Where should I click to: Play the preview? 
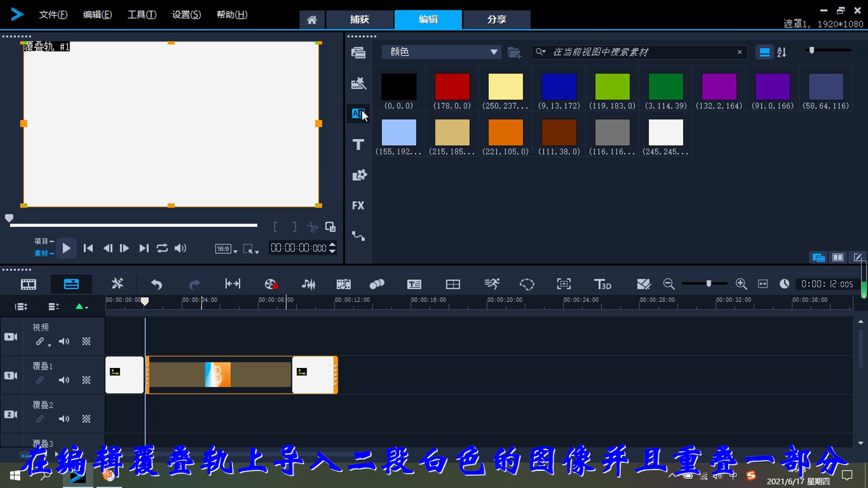66,248
